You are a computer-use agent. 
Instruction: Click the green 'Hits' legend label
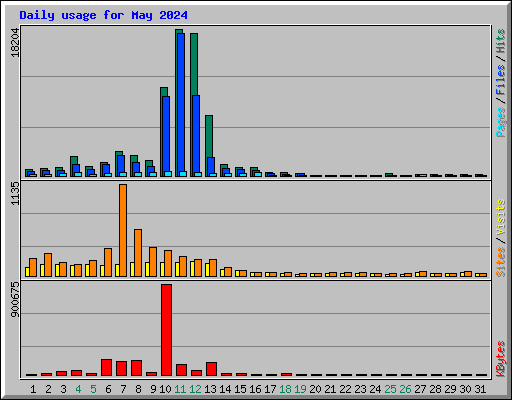click(x=500, y=41)
